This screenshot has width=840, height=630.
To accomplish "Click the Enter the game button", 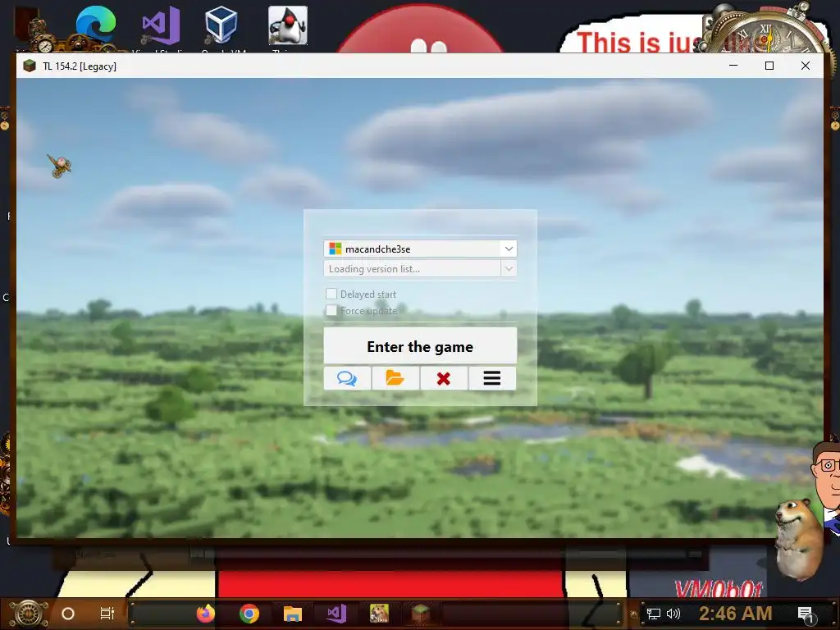I will point(420,346).
